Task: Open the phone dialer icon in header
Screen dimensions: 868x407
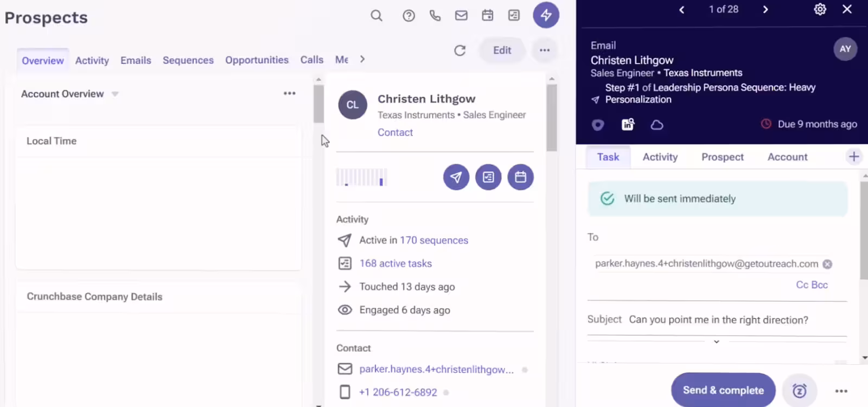Action: (x=435, y=16)
